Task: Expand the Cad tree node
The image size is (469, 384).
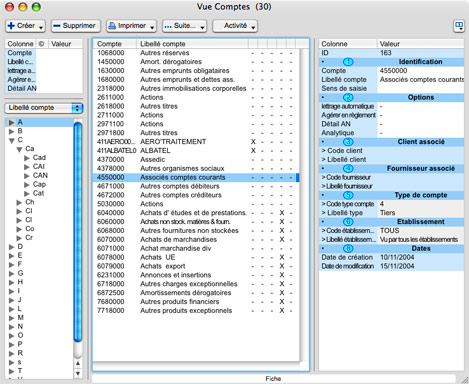Action: tap(27, 158)
